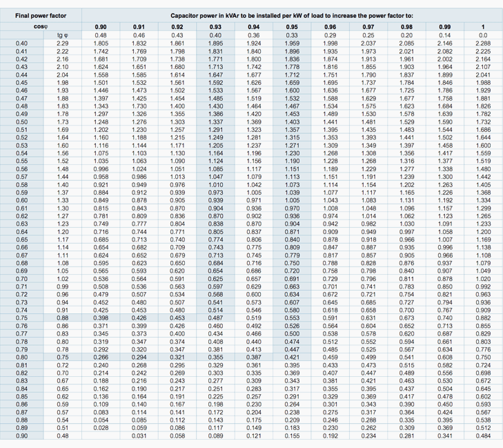Select tg φ value 1.02 in row 0.70

click(63, 279)
